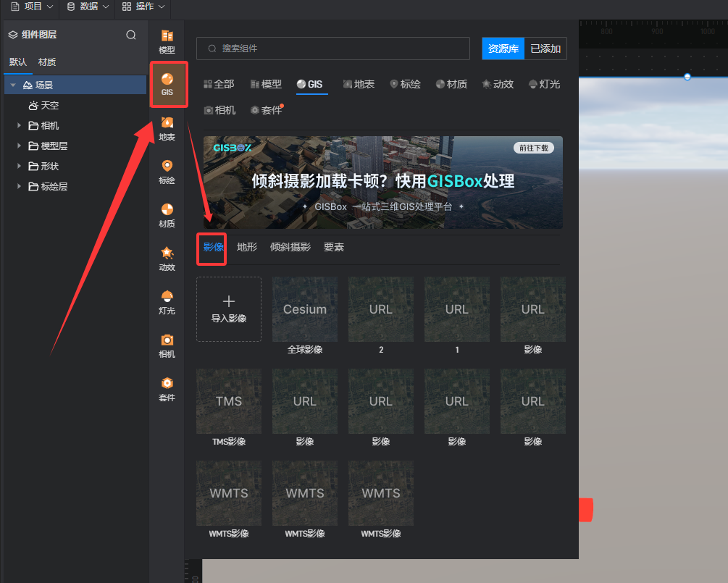Image resolution: width=728 pixels, height=583 pixels.
Task: Select the 天空 layer item
Action: tap(75, 105)
